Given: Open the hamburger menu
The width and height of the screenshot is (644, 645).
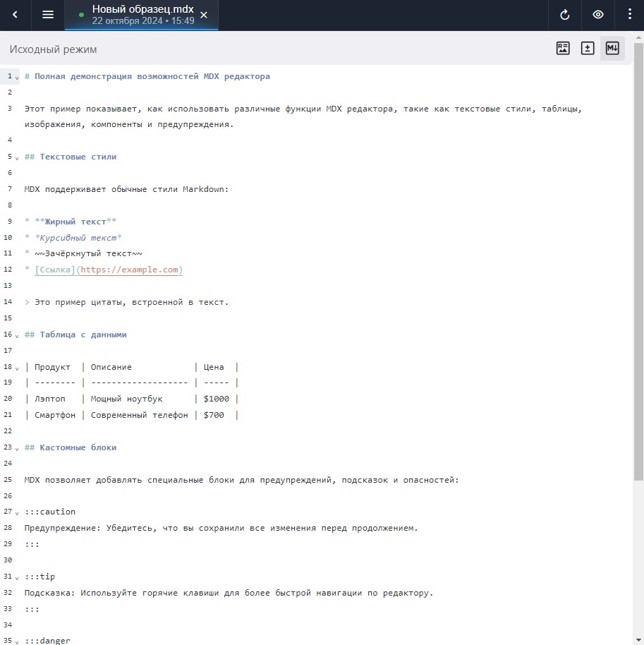Looking at the screenshot, I should pos(48,15).
